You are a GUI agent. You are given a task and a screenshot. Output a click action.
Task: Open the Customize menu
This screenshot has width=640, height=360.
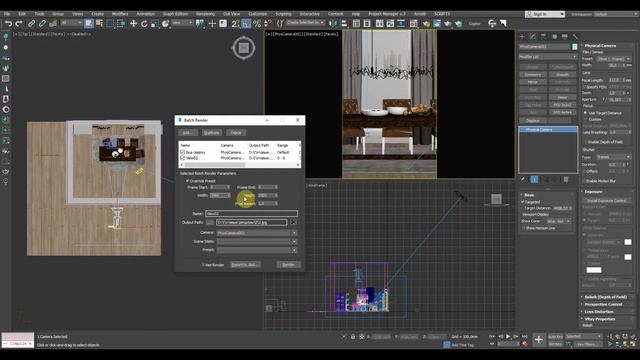click(x=258, y=14)
